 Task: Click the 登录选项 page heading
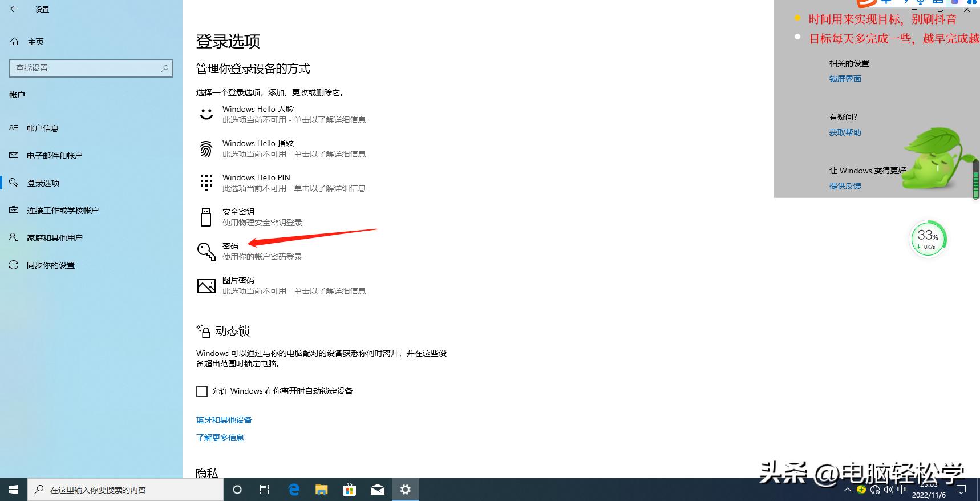[228, 41]
